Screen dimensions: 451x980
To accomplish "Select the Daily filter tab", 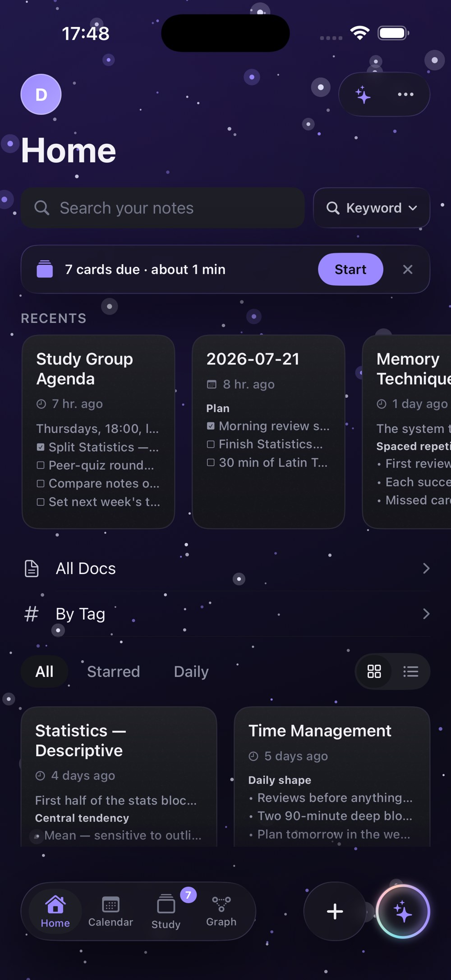I will point(191,672).
